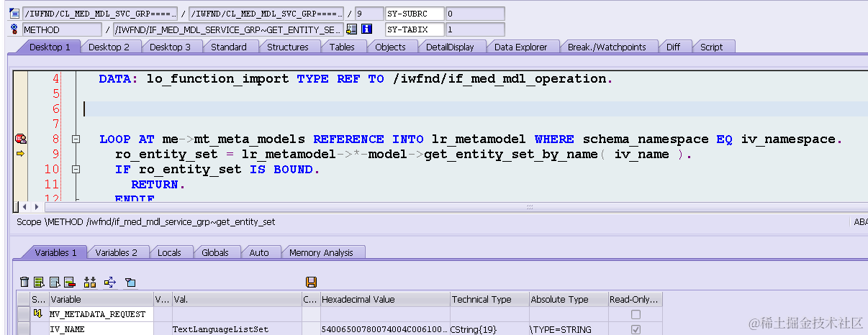Click the line number field showing 9
The image size is (868, 335).
pos(369,14)
